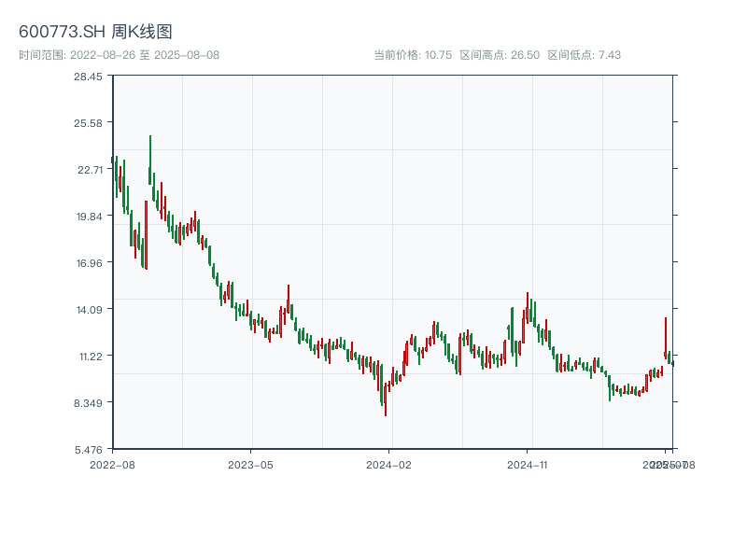
Task: Click the 19.84 price level label
Action: tap(90, 217)
